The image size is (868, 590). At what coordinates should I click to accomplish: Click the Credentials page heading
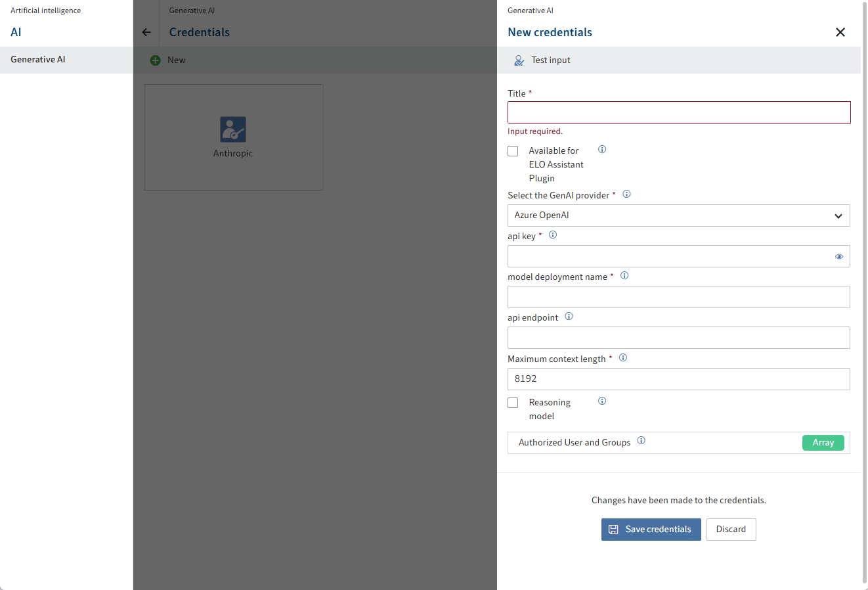(200, 32)
